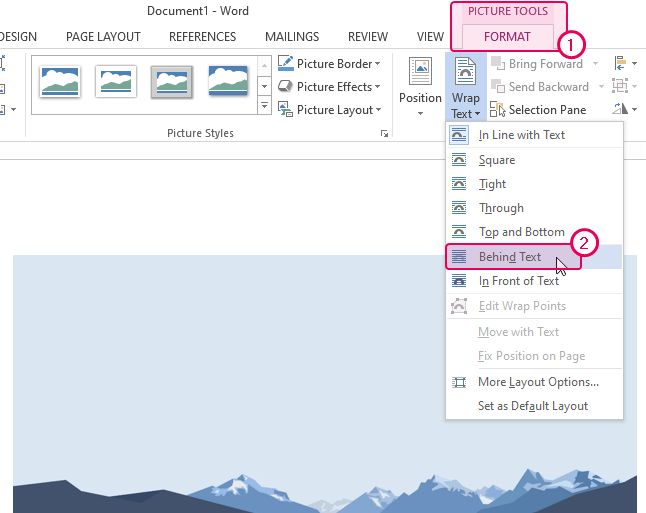Choose the In Front of Text icon

click(459, 281)
